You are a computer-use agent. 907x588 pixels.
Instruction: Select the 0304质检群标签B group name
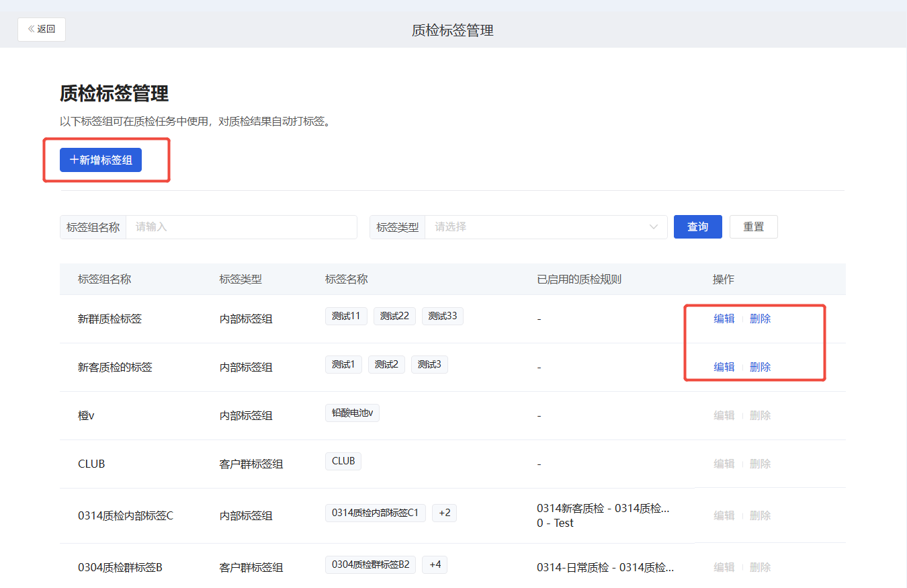point(120,568)
